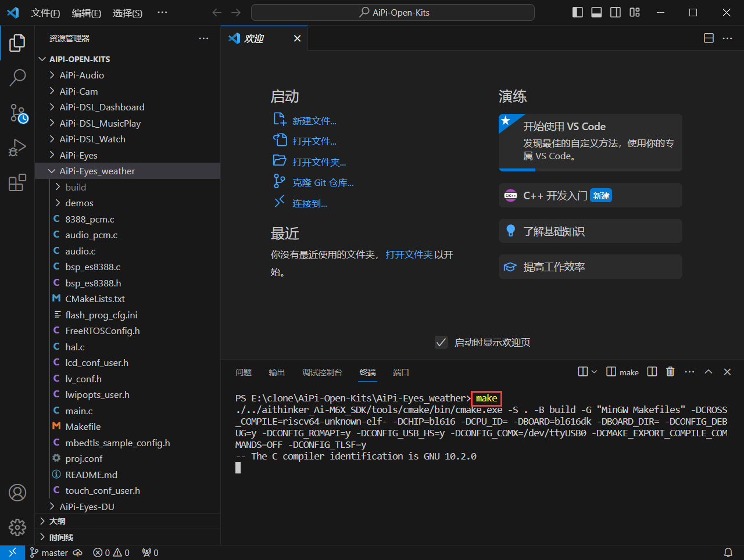Open the 编辑(E) menu
This screenshot has width=744, height=560.
click(x=87, y=13)
